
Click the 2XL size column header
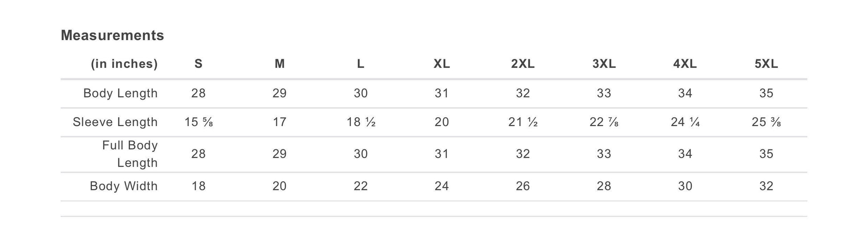pyautogui.click(x=523, y=64)
